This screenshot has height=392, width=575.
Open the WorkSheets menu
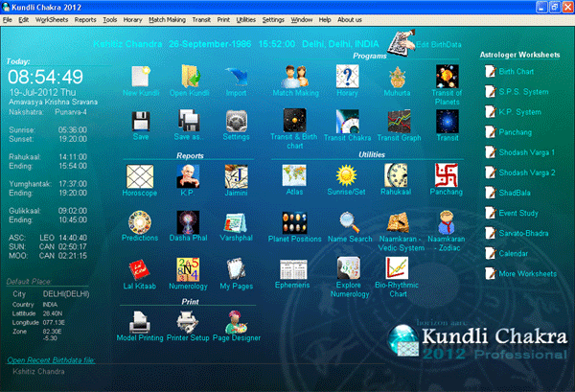point(53,19)
